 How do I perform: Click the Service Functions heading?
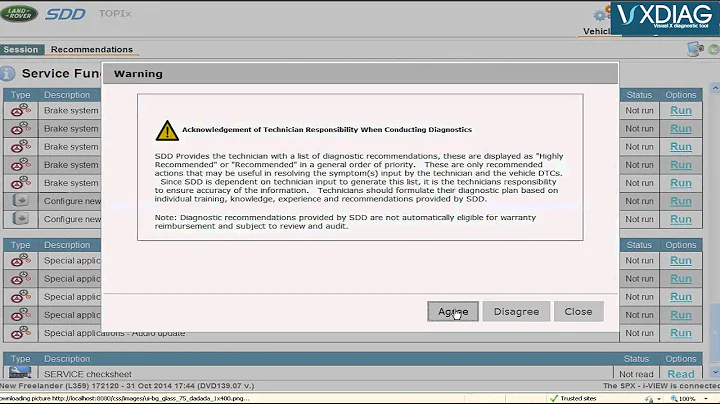click(x=61, y=73)
